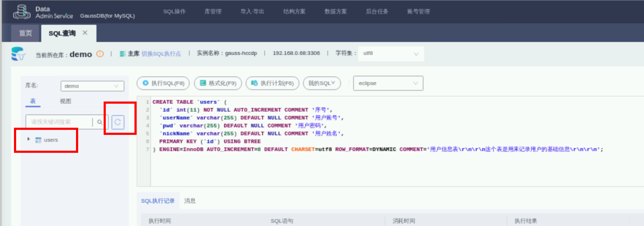Click the 格式化(F9) button
This screenshot has width=644, height=226.
click(218, 83)
